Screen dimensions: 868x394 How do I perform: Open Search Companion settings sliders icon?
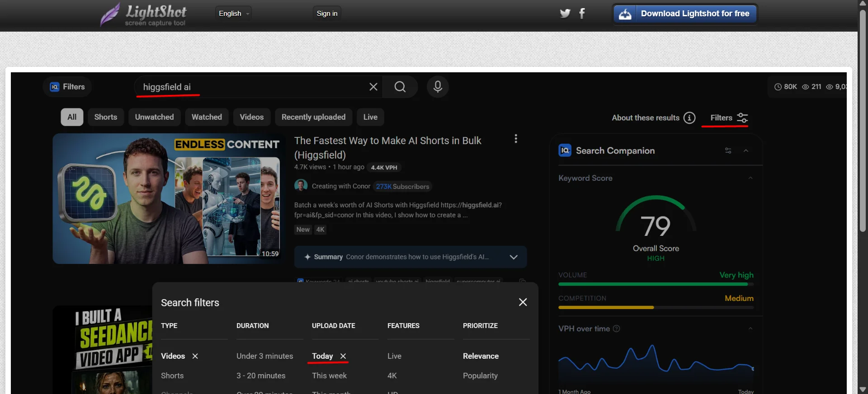(x=728, y=150)
